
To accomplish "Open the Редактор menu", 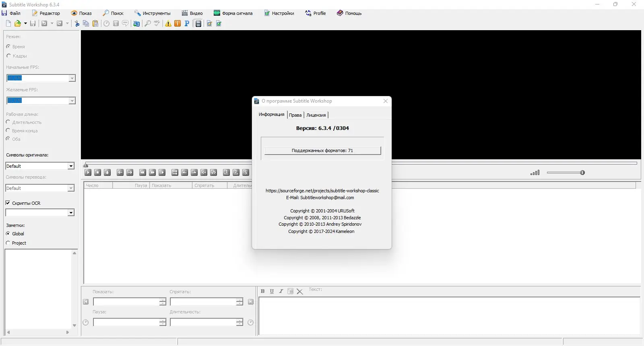I will pyautogui.click(x=46, y=13).
